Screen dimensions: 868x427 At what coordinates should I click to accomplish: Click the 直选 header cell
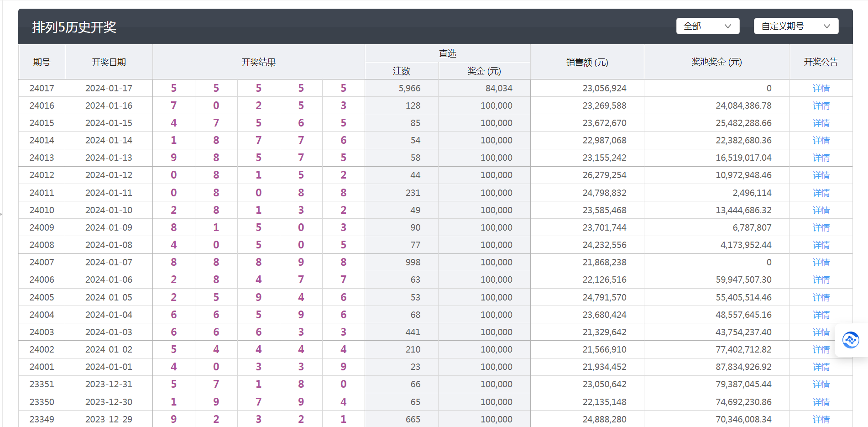(x=447, y=53)
